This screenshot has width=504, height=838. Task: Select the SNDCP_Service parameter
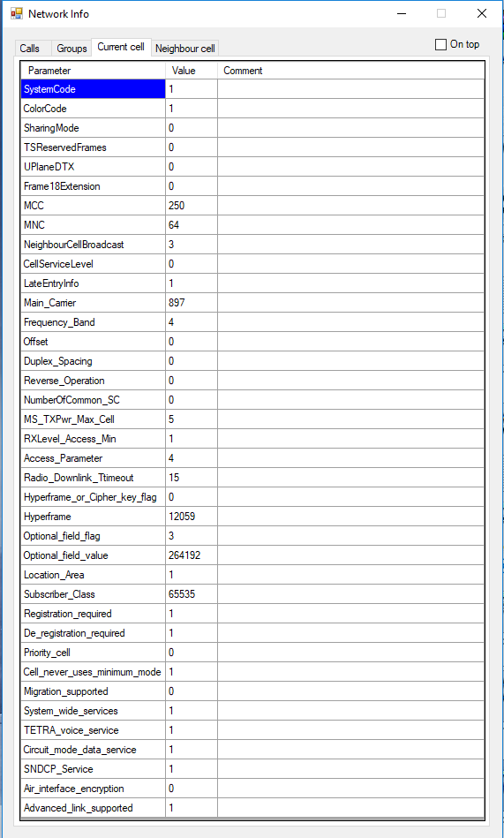(x=93, y=769)
